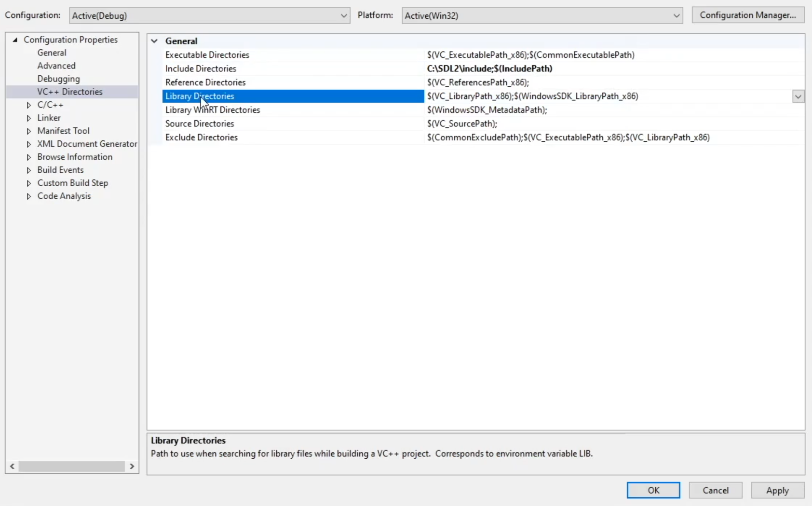Select the Linker tree item label

tap(49, 118)
